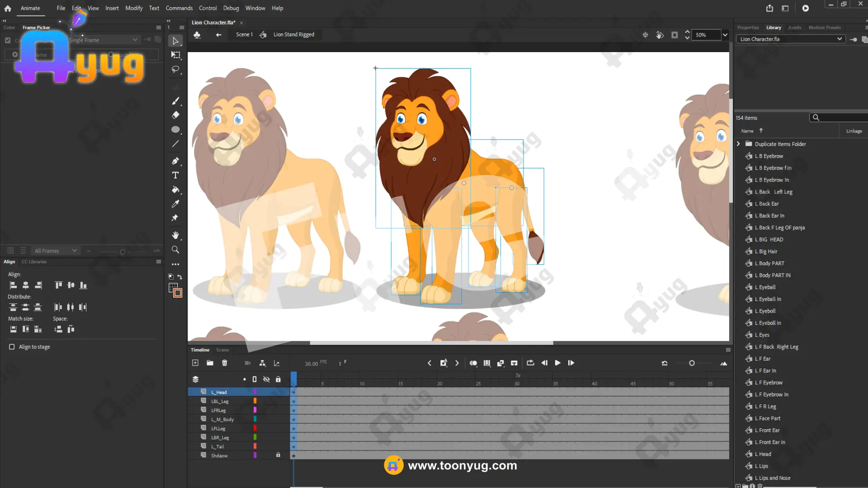Viewport: 868px width, 488px height.
Task: Open the Lion Character.fla library dropdown
Action: click(840, 39)
